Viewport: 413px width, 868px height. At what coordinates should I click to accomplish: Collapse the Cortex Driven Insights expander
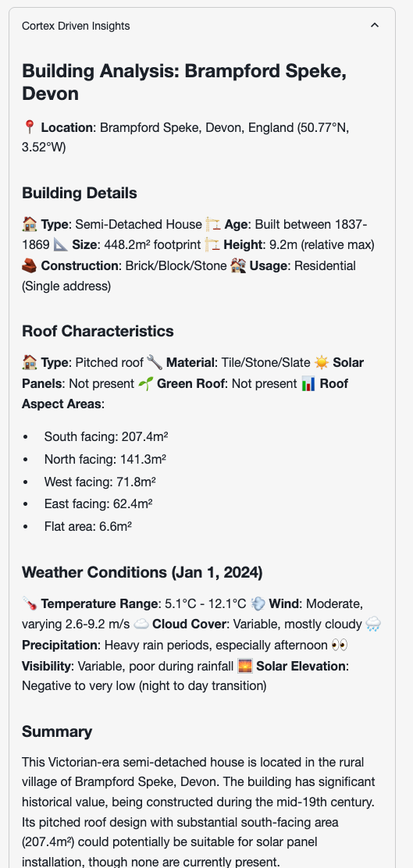coord(375,26)
